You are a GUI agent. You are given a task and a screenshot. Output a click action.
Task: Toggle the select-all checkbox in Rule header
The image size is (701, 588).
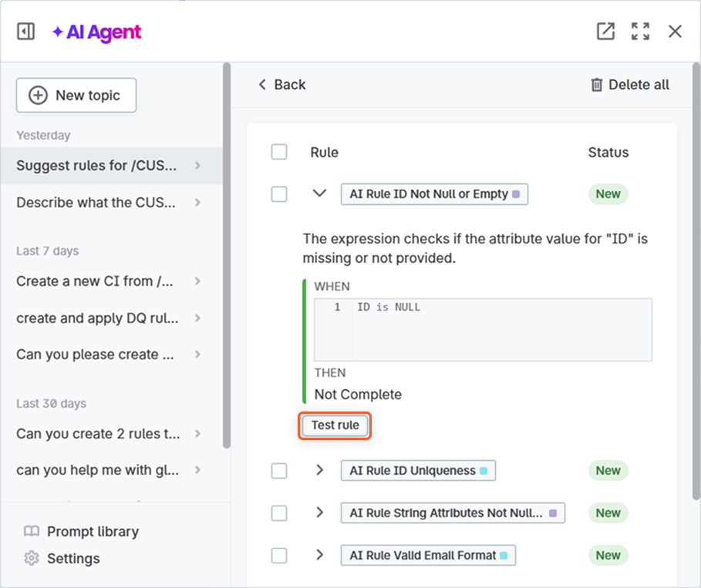[279, 152]
